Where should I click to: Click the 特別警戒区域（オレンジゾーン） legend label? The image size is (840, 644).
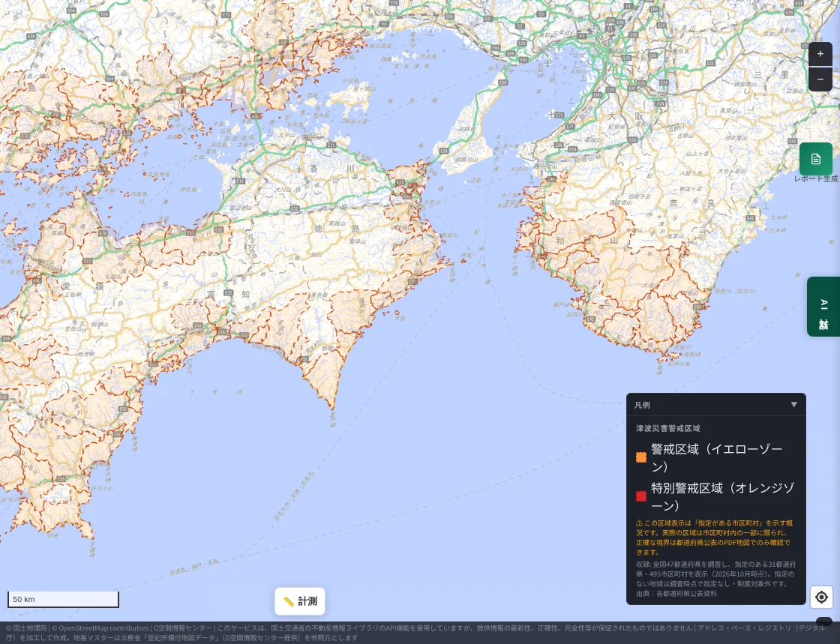point(723,497)
